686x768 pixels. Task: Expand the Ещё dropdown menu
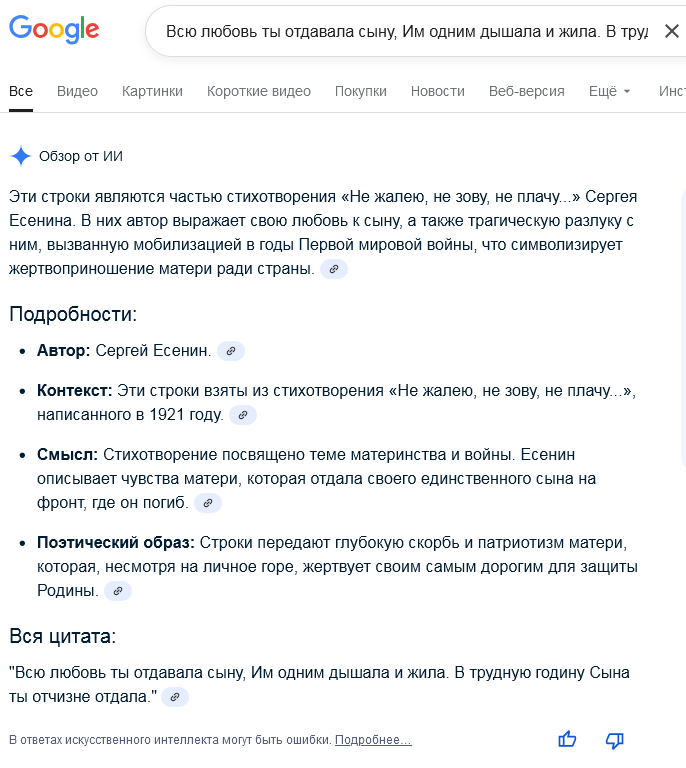(610, 91)
